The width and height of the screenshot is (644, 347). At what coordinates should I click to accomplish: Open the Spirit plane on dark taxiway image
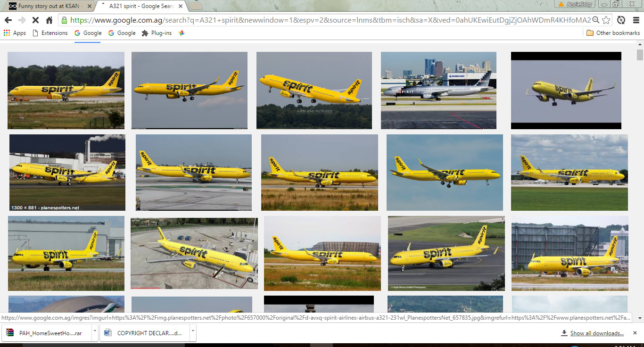tap(446, 253)
